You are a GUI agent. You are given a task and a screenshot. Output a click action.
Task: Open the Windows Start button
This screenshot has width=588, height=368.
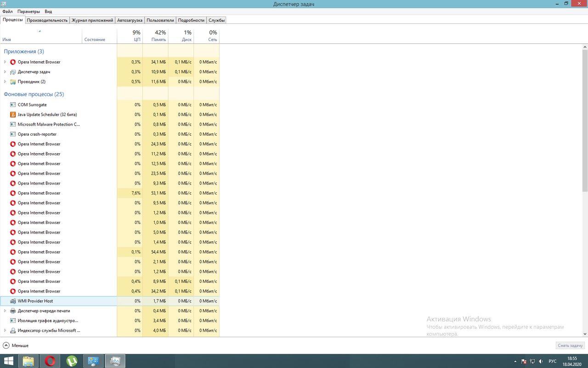(x=9, y=361)
